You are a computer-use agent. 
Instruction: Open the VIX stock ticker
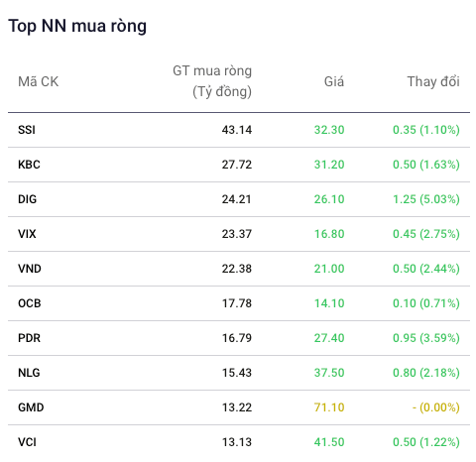[27, 234]
